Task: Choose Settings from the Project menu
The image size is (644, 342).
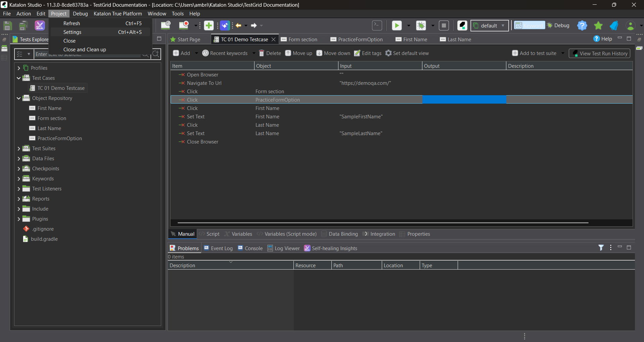Action: tap(101, 32)
